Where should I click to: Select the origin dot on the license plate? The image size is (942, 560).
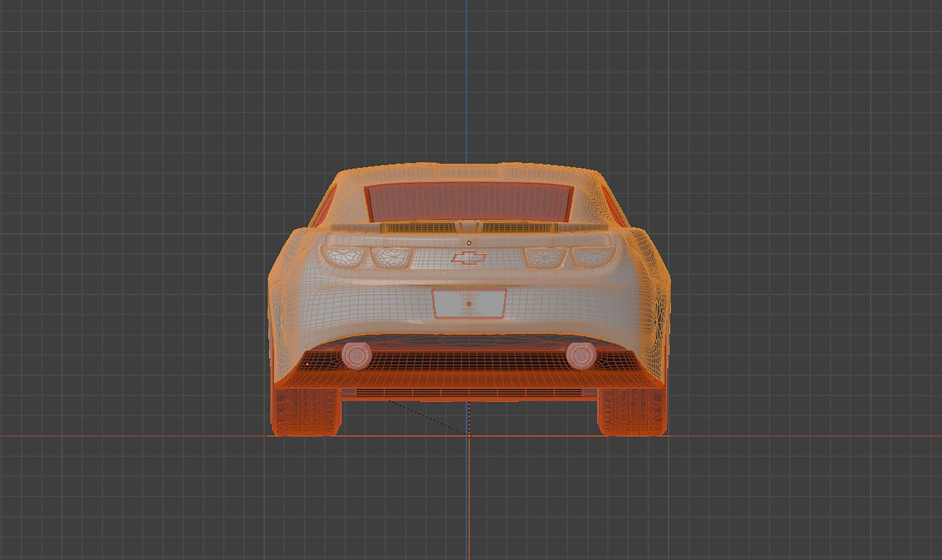click(469, 304)
